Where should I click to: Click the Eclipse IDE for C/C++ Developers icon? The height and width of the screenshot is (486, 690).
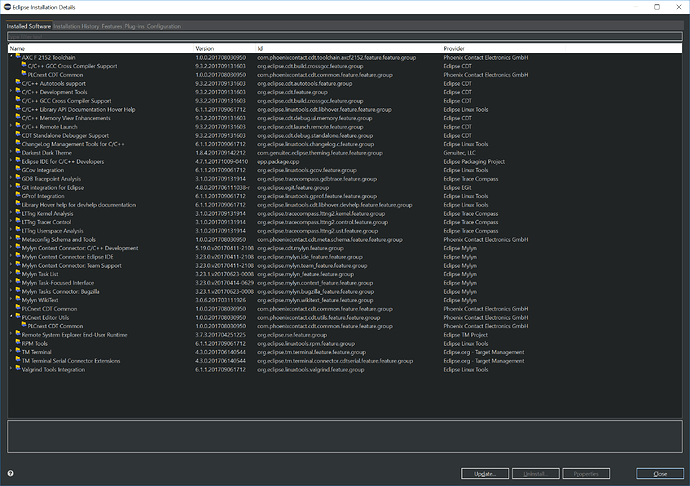[18, 161]
